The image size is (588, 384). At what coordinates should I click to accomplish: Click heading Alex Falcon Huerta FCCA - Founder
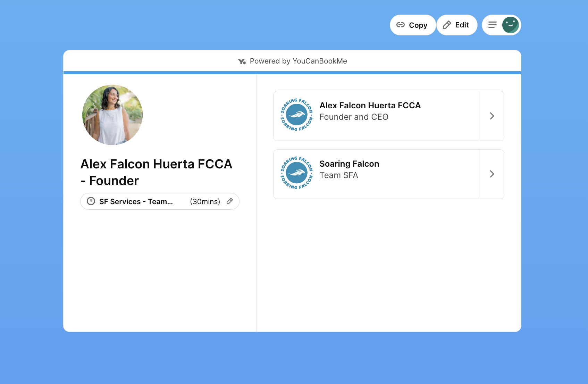tap(156, 172)
